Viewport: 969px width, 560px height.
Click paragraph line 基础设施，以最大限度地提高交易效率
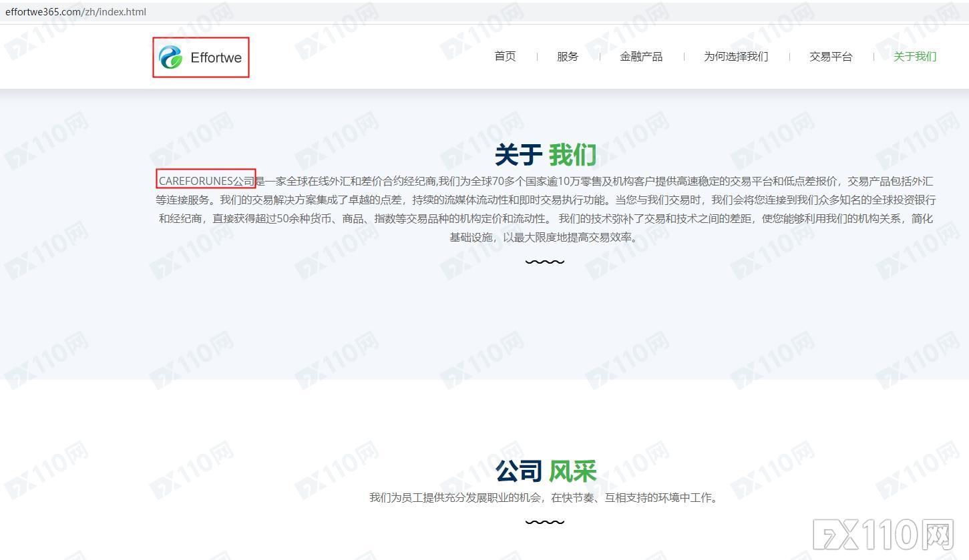[545, 237]
